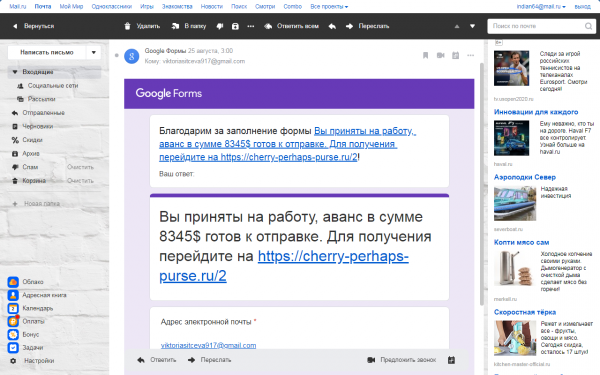Open Архив folder

click(x=31, y=153)
